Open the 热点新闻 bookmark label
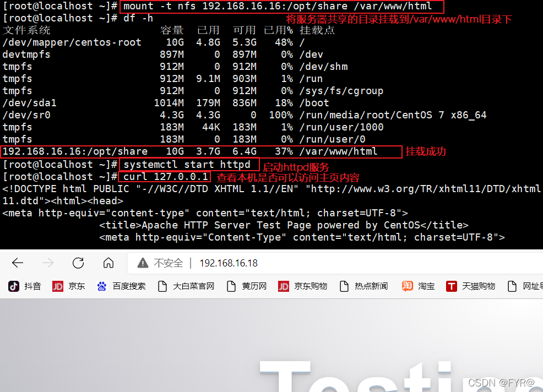The image size is (543, 392). click(x=371, y=286)
